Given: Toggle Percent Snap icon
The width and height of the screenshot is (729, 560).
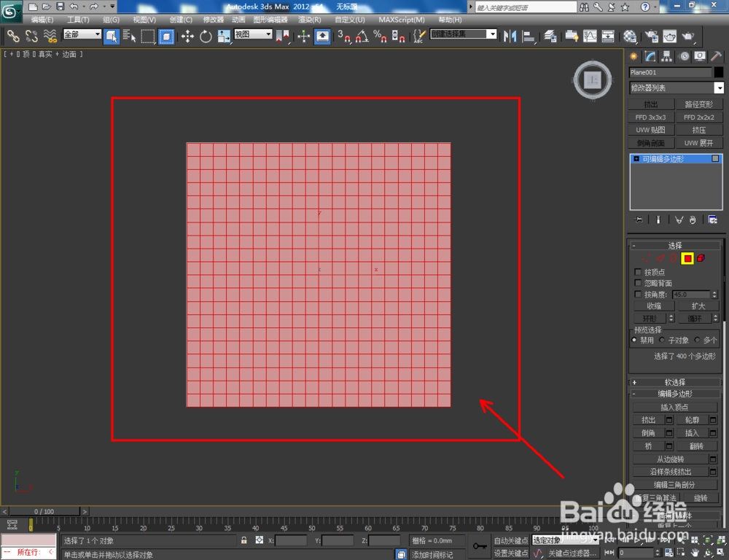Looking at the screenshot, I should (381, 36).
